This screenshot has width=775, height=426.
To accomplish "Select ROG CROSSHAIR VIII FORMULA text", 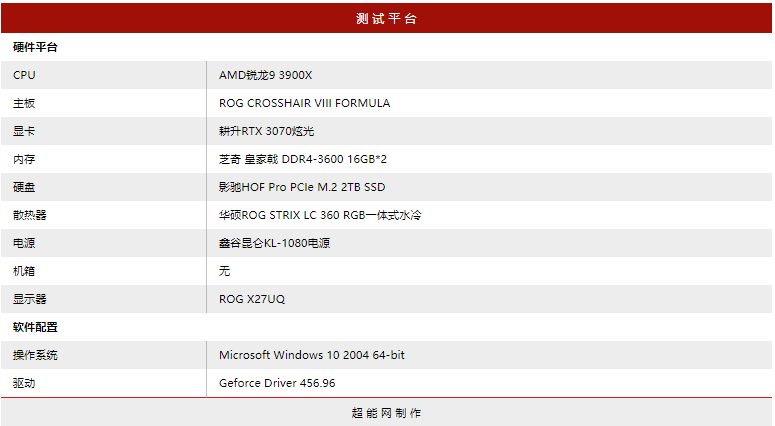I will (x=304, y=103).
